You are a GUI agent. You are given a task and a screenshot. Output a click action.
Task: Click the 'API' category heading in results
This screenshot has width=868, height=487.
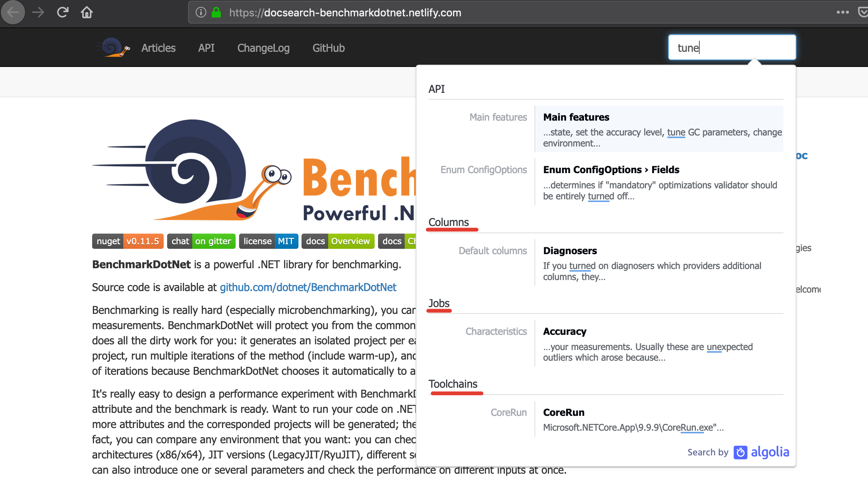tap(437, 89)
